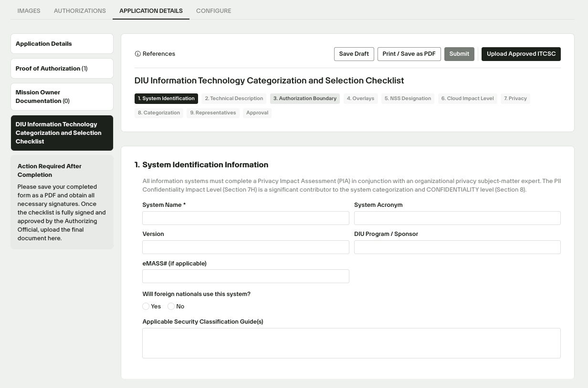Jump to section 8. Categorization
The image size is (588, 388).
pos(159,113)
